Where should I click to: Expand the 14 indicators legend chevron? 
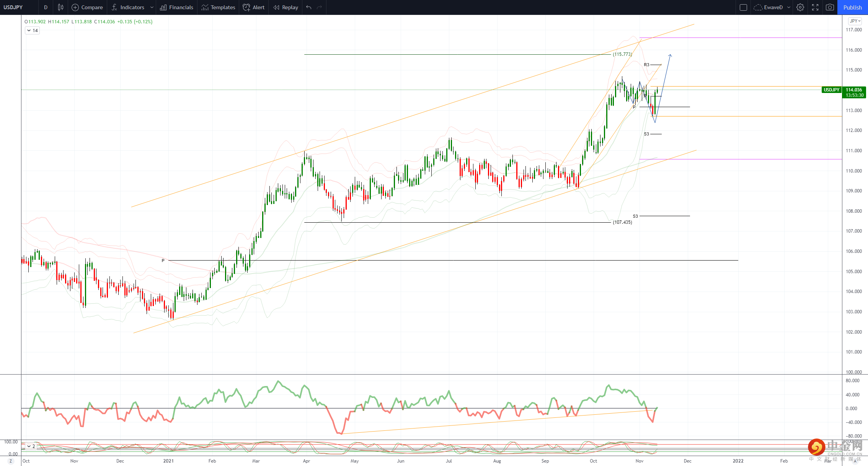click(29, 31)
